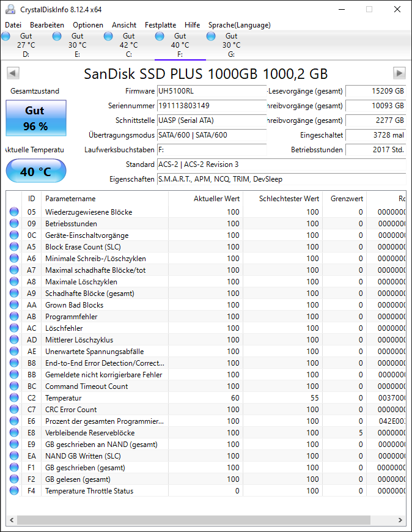
Task: Click the 40 °C temperature button
Action: pos(36,171)
